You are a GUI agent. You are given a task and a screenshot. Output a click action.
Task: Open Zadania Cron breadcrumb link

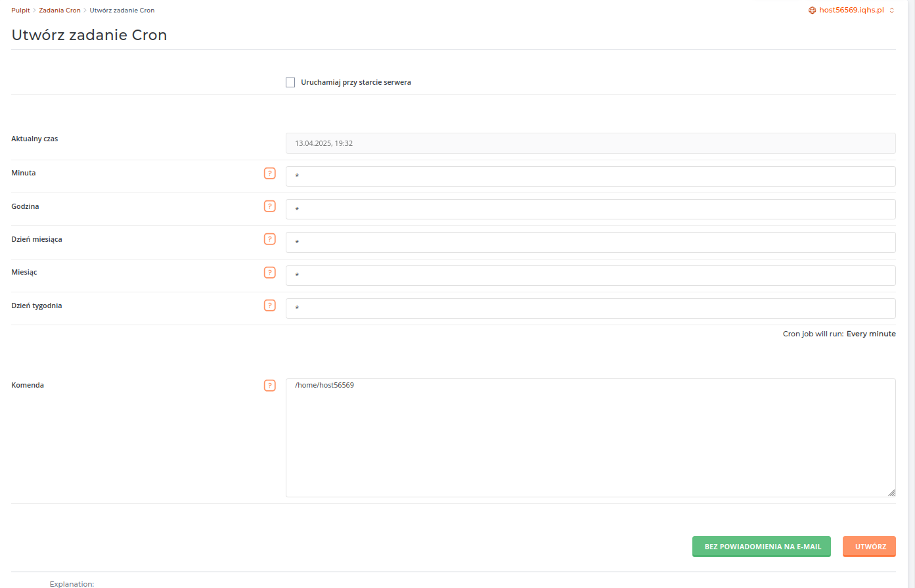click(x=60, y=11)
